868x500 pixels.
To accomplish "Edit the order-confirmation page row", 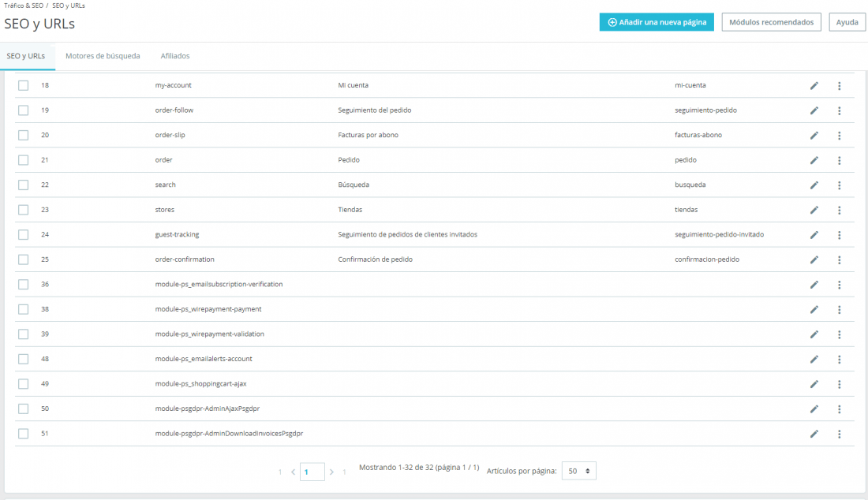I will 814,260.
